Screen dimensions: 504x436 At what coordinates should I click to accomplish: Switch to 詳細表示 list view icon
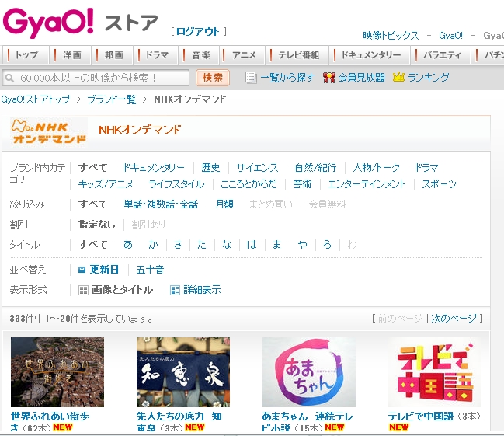(176, 290)
